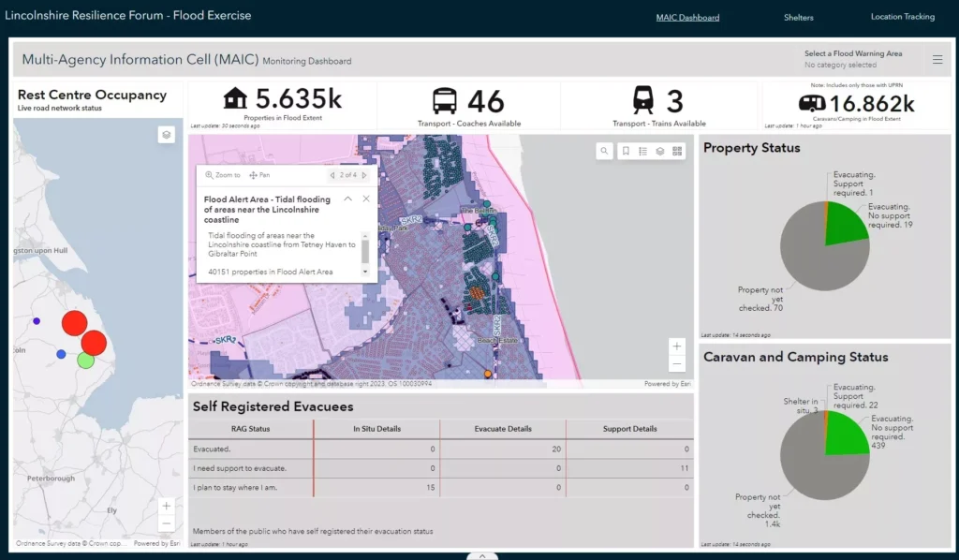Go to next popup feature arrow
The width and height of the screenshot is (959, 560).
(364, 175)
